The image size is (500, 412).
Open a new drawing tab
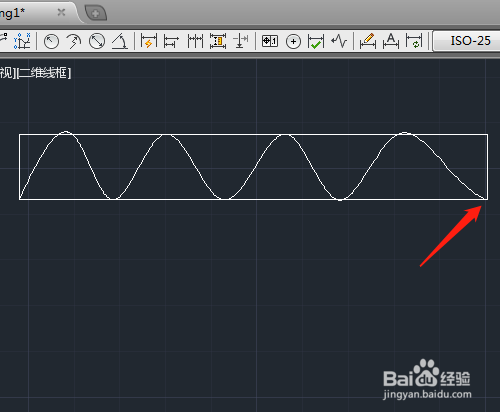tap(96, 13)
